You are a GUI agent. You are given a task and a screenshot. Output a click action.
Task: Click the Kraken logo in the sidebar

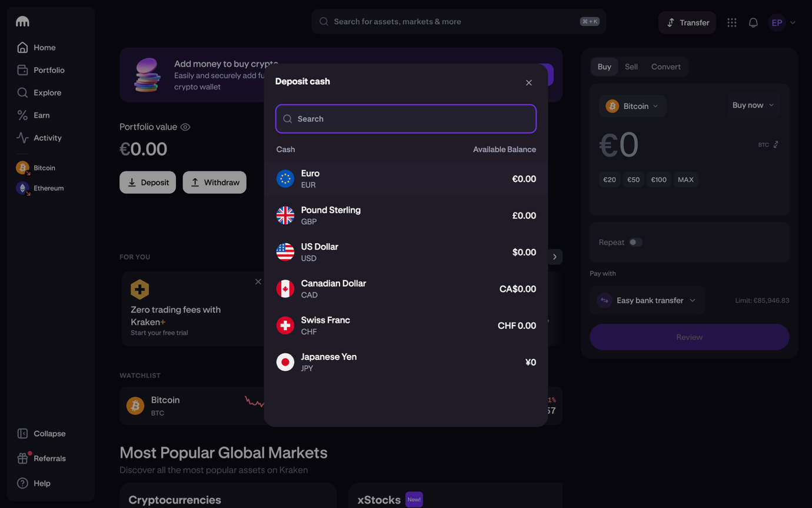pos(22,22)
